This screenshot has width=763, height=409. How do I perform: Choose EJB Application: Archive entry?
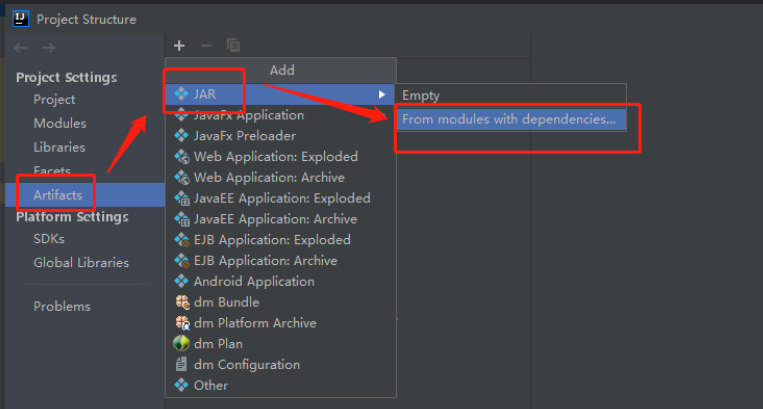(281, 261)
